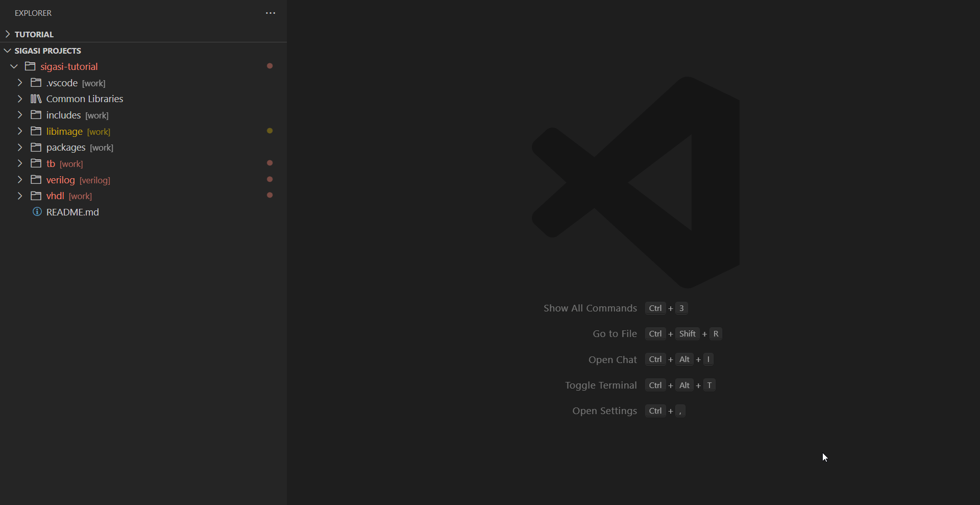Click the Open Settings hint
This screenshot has height=505, width=980.
[x=604, y=411]
